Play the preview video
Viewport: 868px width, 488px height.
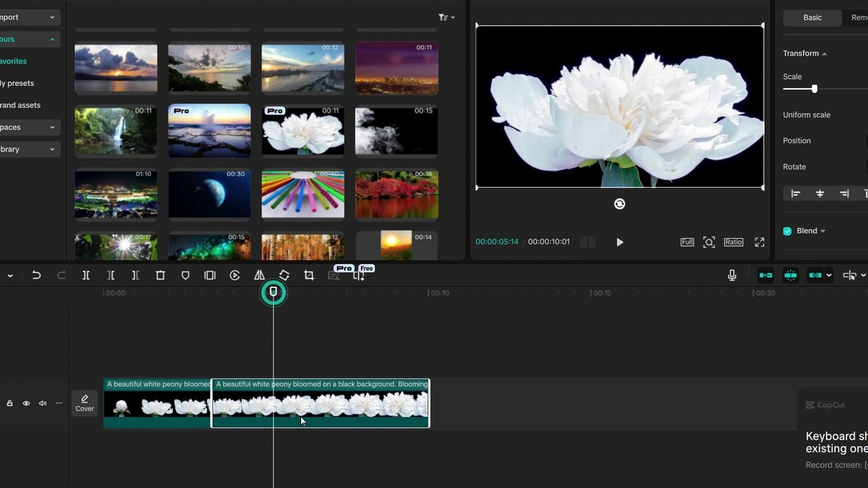coord(619,242)
